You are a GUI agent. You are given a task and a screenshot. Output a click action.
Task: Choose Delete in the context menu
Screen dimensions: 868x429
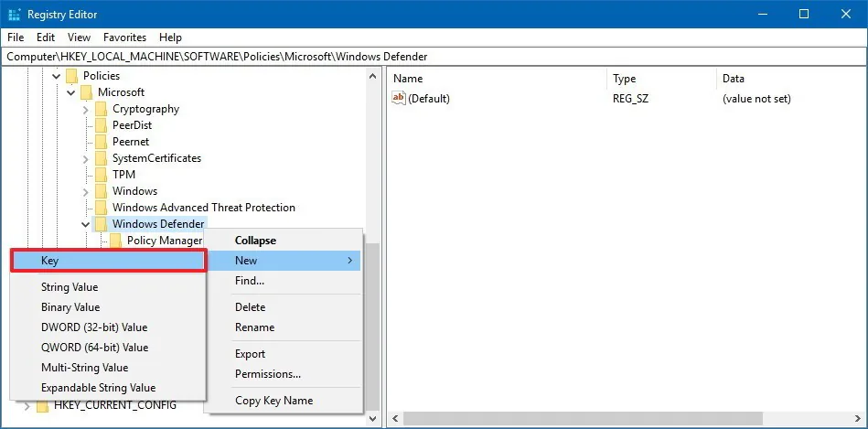pyautogui.click(x=284, y=306)
